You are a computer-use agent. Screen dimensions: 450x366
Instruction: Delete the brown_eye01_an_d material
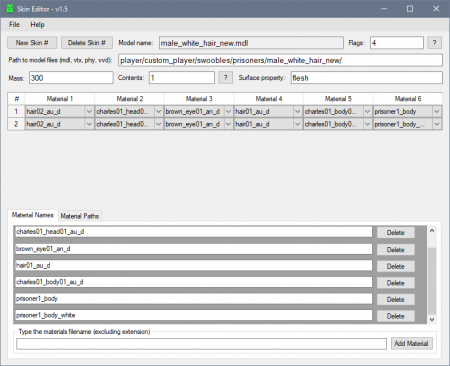[x=396, y=250]
